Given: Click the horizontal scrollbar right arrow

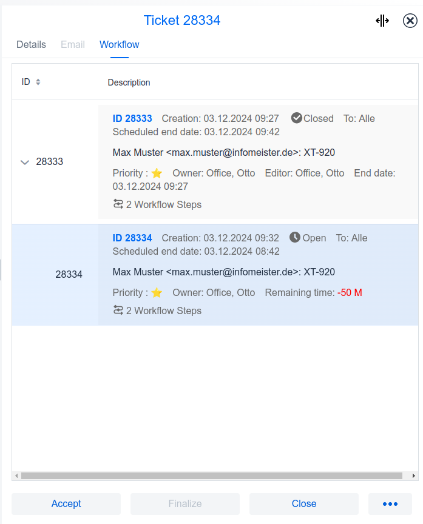Looking at the screenshot, I should [414, 476].
